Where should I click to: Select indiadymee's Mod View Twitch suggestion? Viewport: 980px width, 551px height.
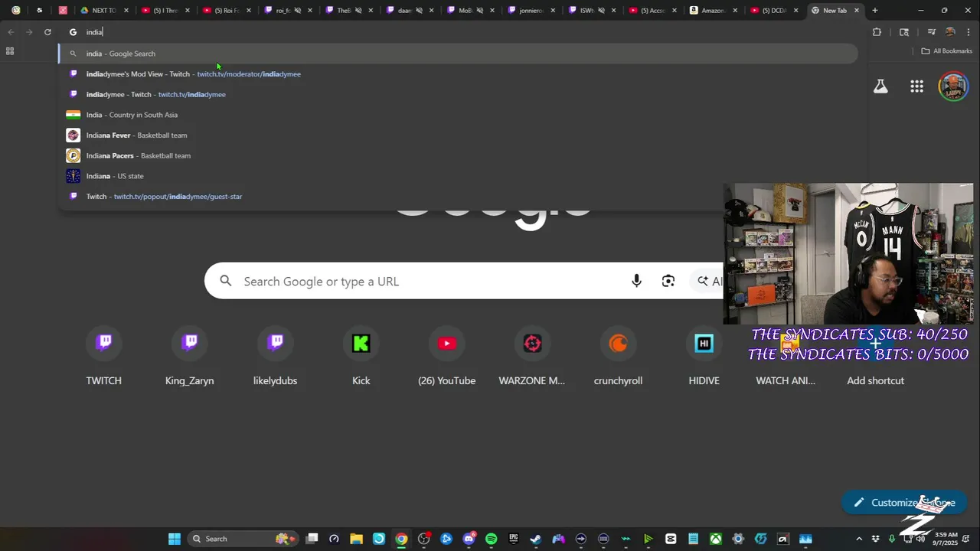(458, 74)
